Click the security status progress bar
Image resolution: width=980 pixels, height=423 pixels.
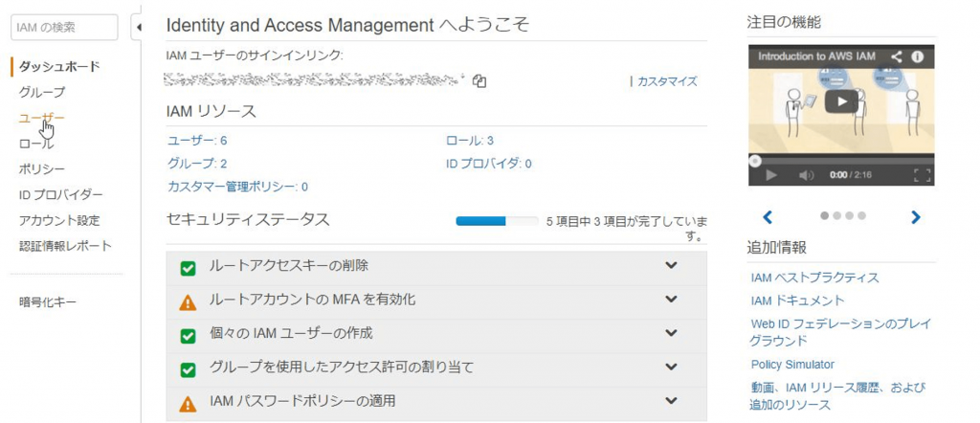pyautogui.click(x=497, y=220)
